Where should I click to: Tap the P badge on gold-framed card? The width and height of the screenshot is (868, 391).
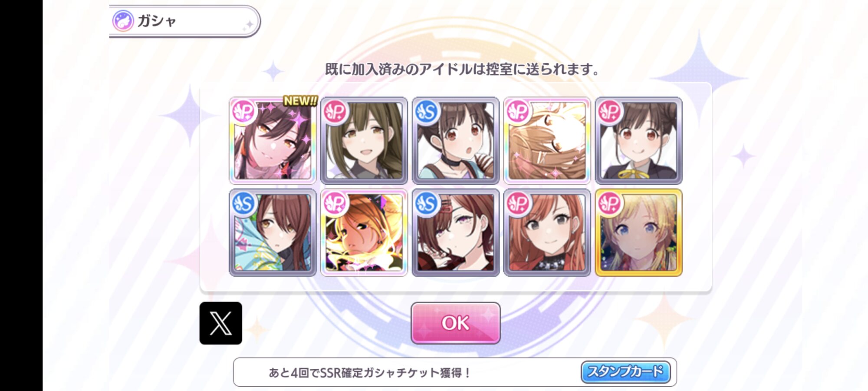pyautogui.click(x=609, y=204)
